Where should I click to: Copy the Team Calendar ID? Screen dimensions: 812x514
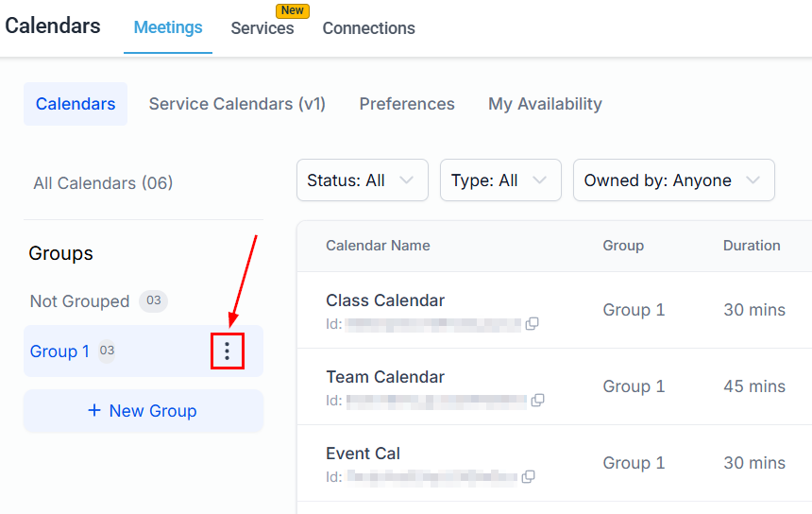[x=537, y=400]
